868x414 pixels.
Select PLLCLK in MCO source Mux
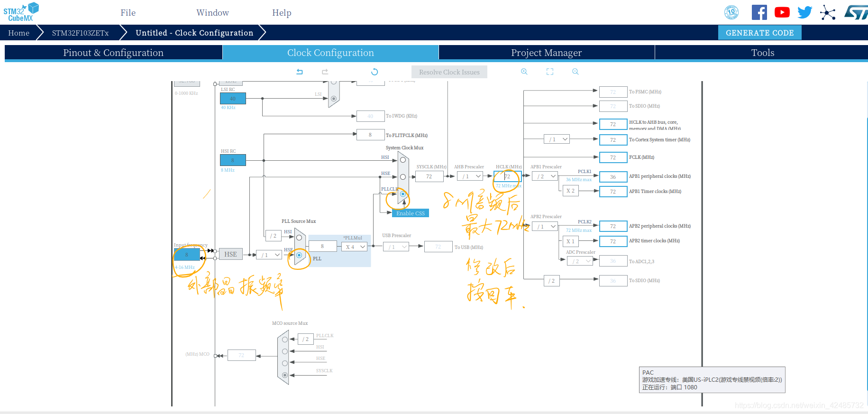click(x=285, y=340)
